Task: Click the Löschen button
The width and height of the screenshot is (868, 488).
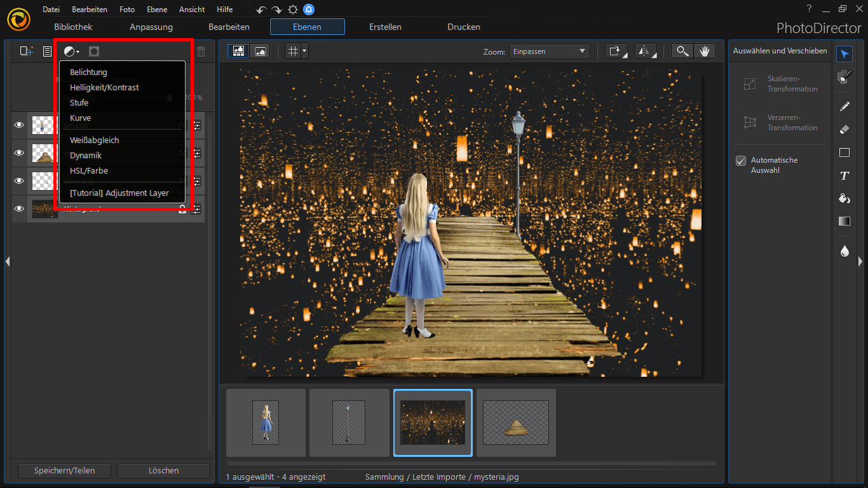Action: click(163, 471)
